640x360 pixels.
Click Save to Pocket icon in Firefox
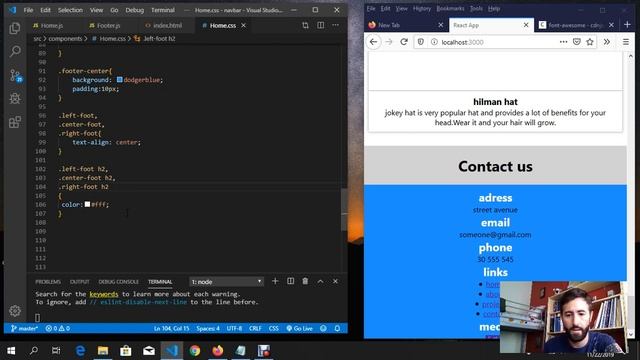(x=577, y=42)
